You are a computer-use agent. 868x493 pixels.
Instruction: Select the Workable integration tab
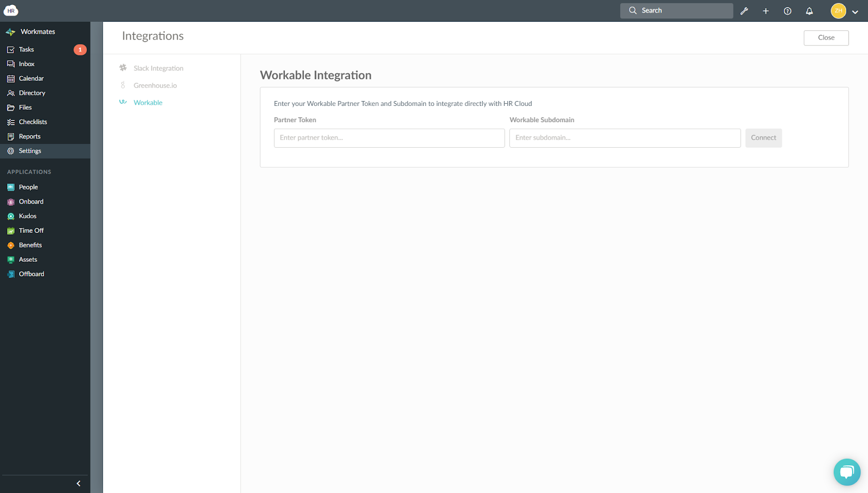pos(148,103)
